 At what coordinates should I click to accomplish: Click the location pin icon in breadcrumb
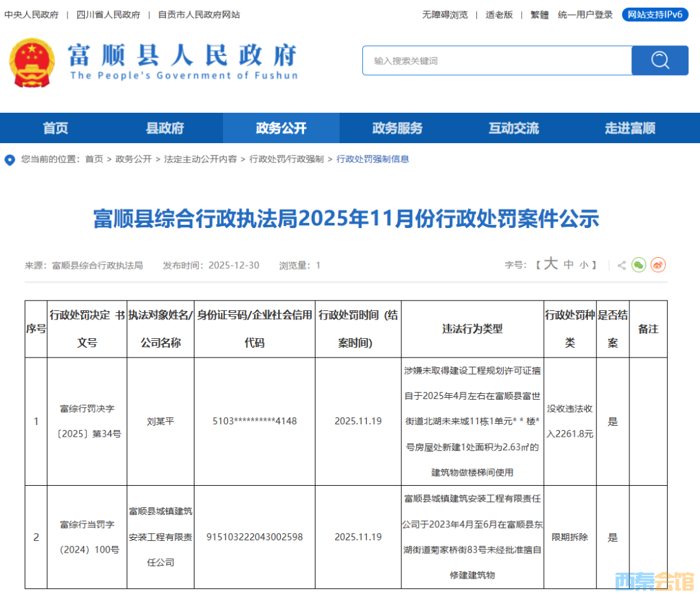coord(10,159)
